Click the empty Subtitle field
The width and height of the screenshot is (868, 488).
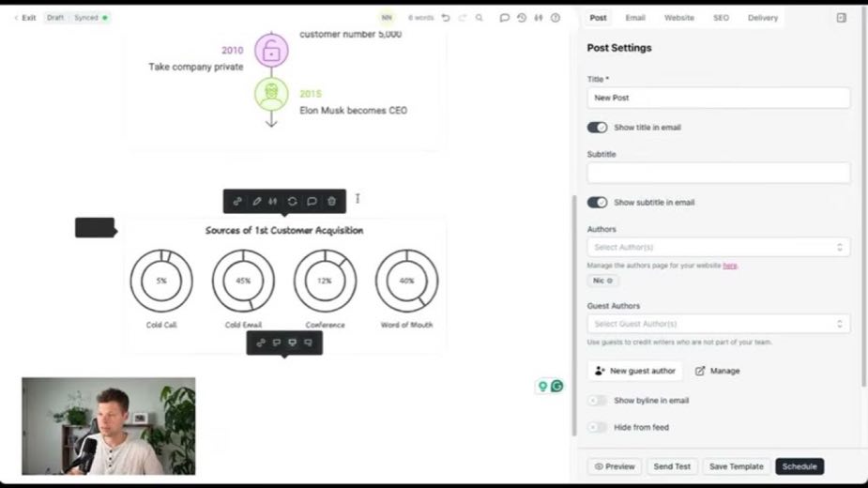(718, 173)
